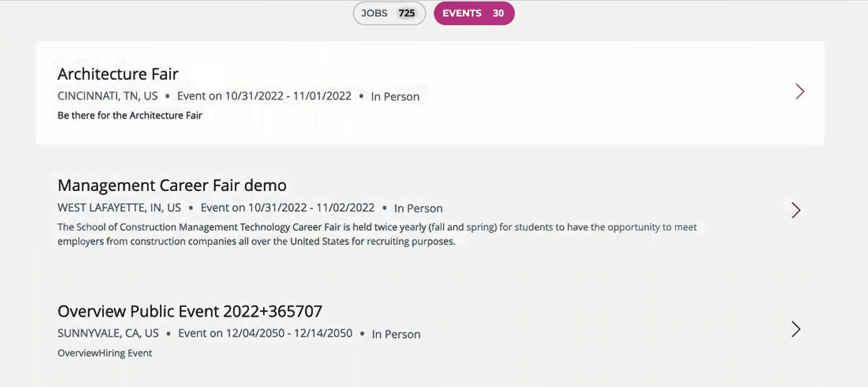The image size is (868, 387).
Task: Click the OverviewHiring Event description text
Action: 104,353
